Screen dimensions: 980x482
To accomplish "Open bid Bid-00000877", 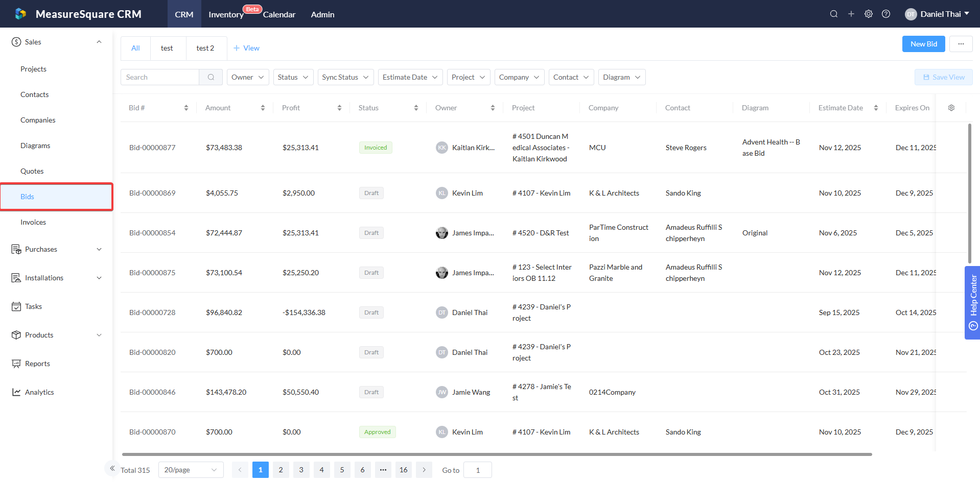I will pos(152,148).
